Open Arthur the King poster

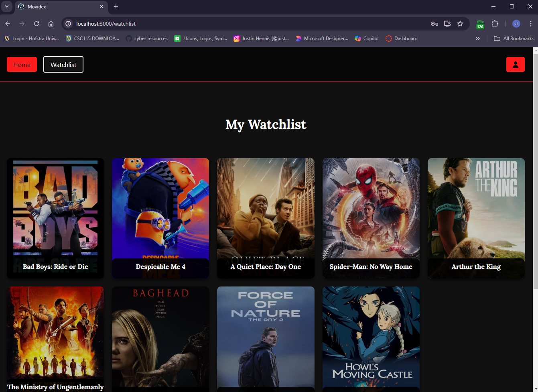476,218
